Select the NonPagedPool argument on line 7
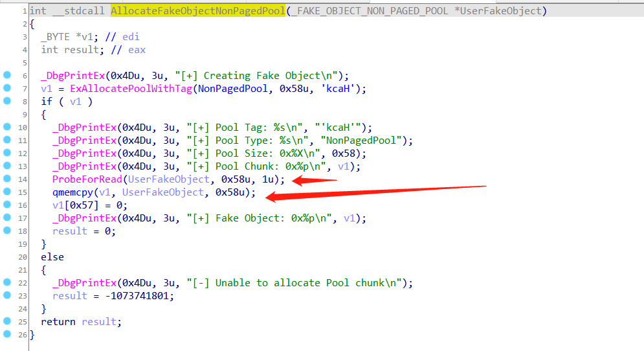 tap(233, 88)
